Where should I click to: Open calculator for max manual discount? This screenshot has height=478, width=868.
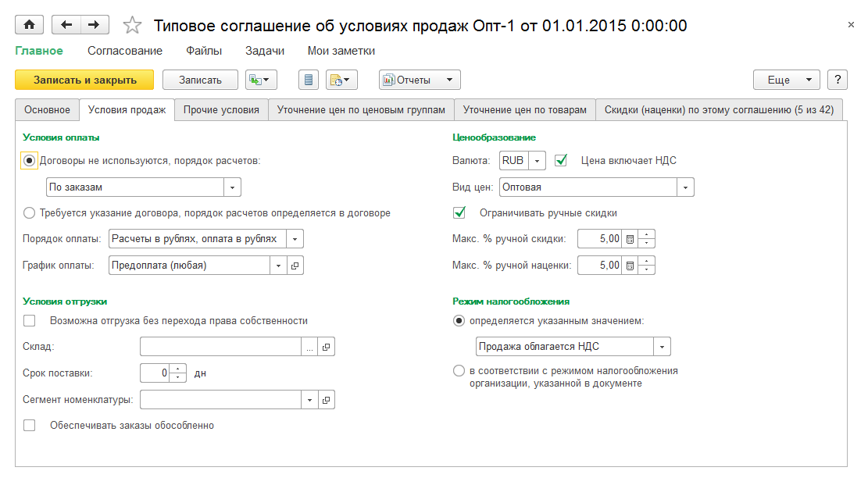click(x=630, y=238)
